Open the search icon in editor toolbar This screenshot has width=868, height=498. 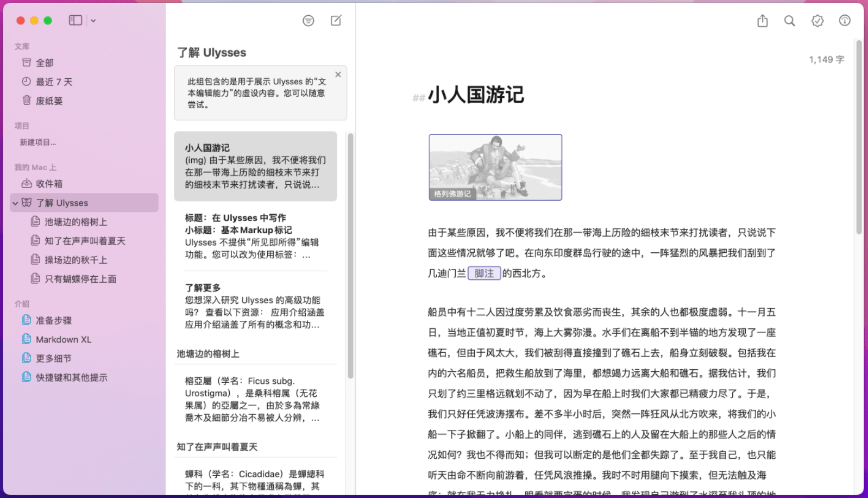(x=790, y=21)
